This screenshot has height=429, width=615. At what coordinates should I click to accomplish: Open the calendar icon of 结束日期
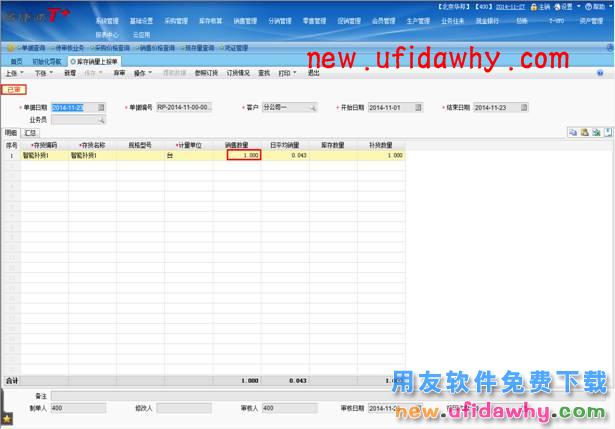(x=524, y=107)
